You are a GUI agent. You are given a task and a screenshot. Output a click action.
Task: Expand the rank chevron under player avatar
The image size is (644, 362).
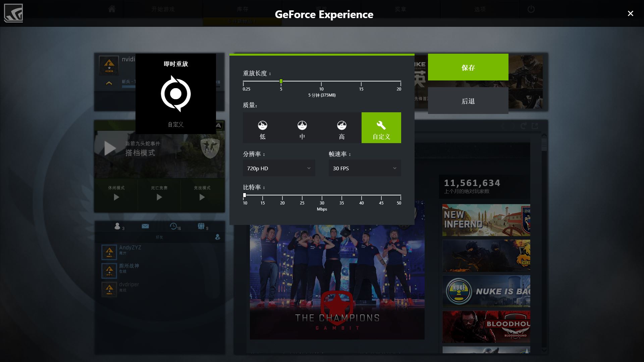tap(109, 83)
